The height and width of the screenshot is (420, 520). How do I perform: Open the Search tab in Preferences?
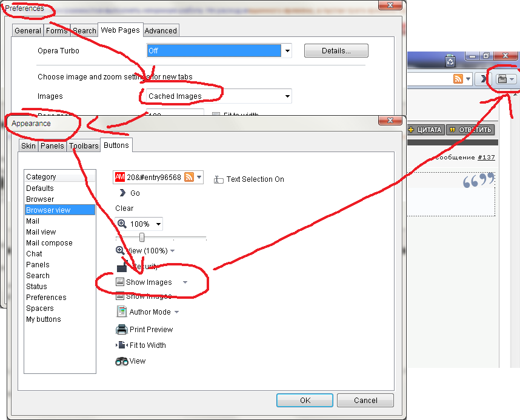click(x=84, y=30)
